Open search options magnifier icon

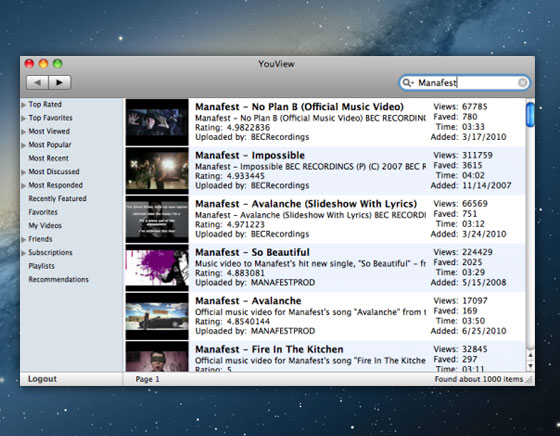(x=408, y=83)
